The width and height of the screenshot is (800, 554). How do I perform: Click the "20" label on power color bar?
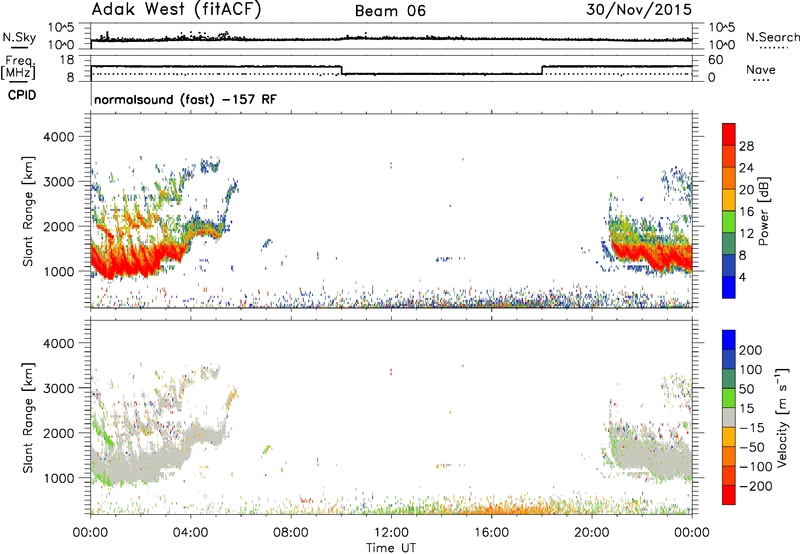click(x=746, y=190)
